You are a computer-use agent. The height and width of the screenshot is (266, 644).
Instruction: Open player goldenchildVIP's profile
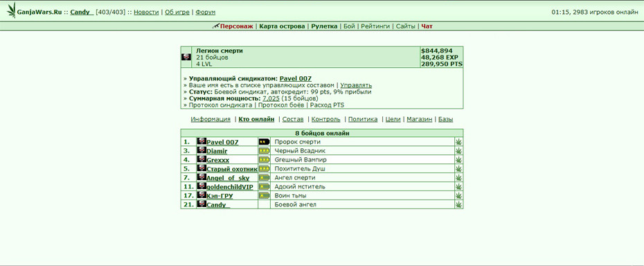click(x=230, y=187)
